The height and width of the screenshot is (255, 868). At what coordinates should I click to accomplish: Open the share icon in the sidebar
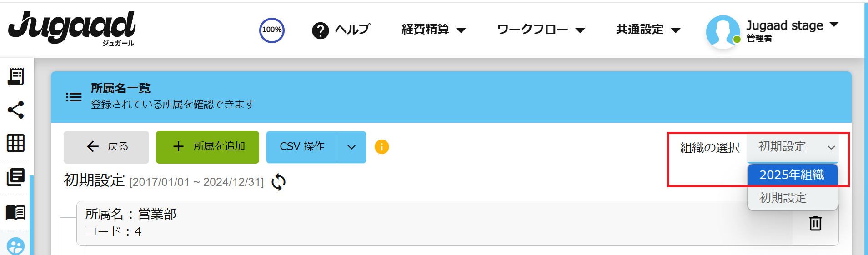pyautogui.click(x=16, y=110)
